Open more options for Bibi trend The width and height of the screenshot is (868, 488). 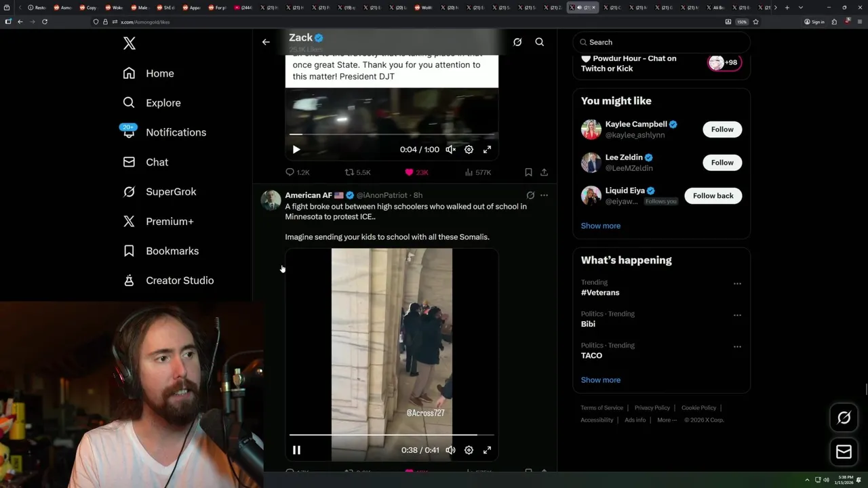pyautogui.click(x=737, y=315)
